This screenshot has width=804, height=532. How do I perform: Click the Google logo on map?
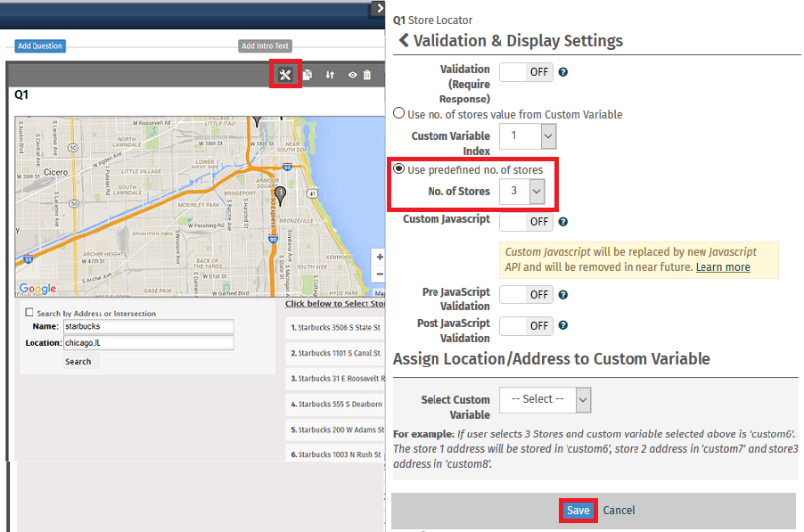pyautogui.click(x=37, y=289)
